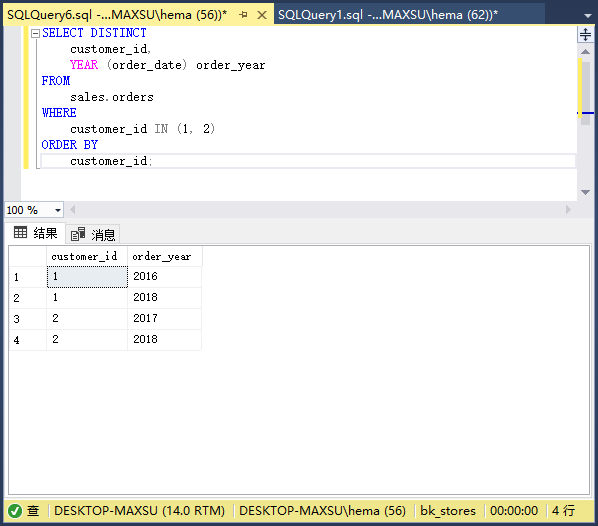Collapse the SELECT DISTINCT code block
The height and width of the screenshot is (526, 598).
(x=35, y=34)
